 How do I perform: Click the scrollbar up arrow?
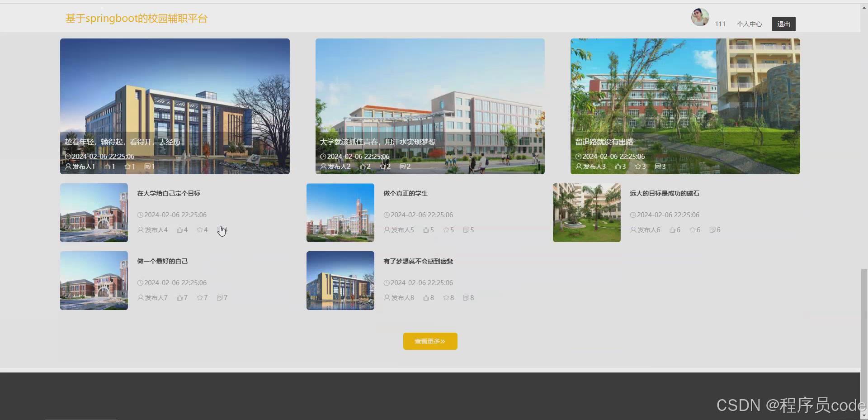pyautogui.click(x=864, y=7)
